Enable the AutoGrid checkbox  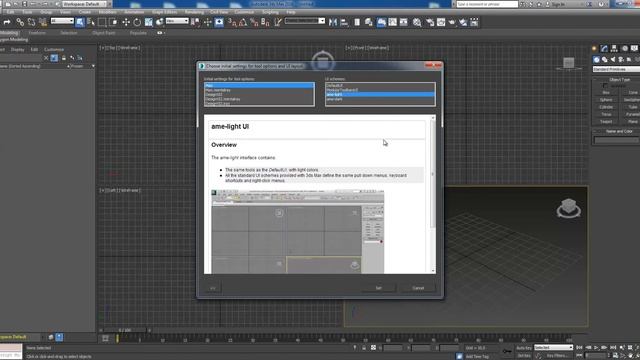point(605,86)
